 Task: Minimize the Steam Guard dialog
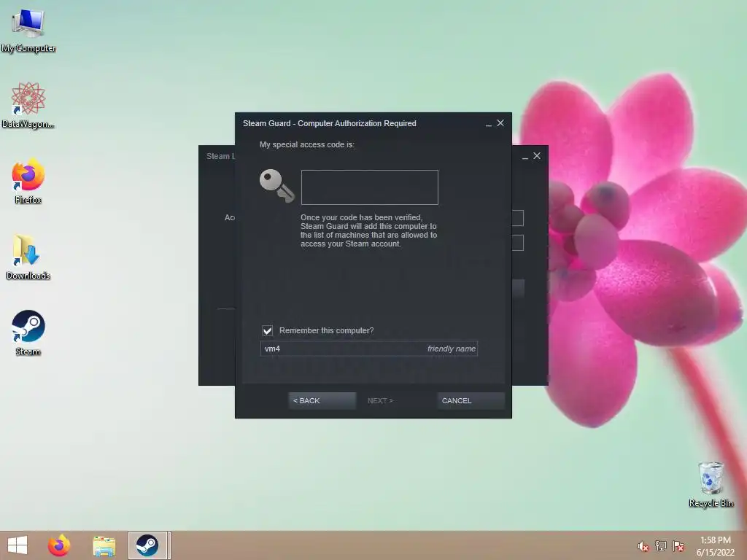[x=488, y=123]
